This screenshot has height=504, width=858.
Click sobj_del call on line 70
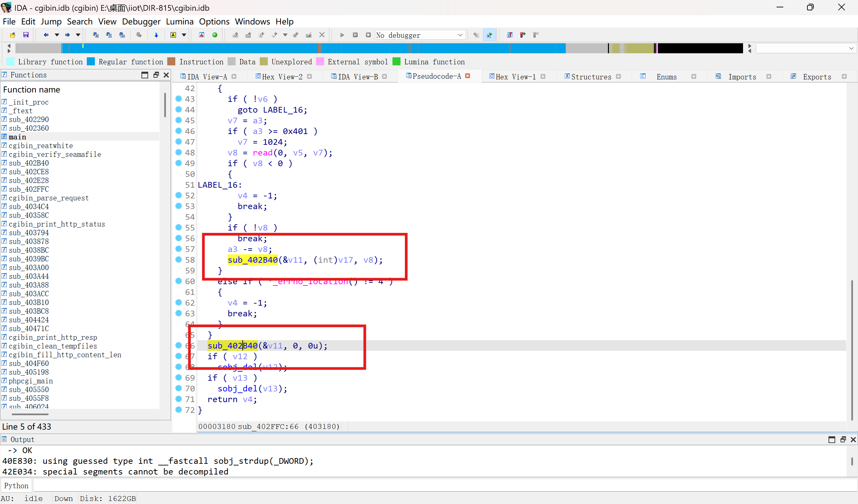click(x=238, y=389)
